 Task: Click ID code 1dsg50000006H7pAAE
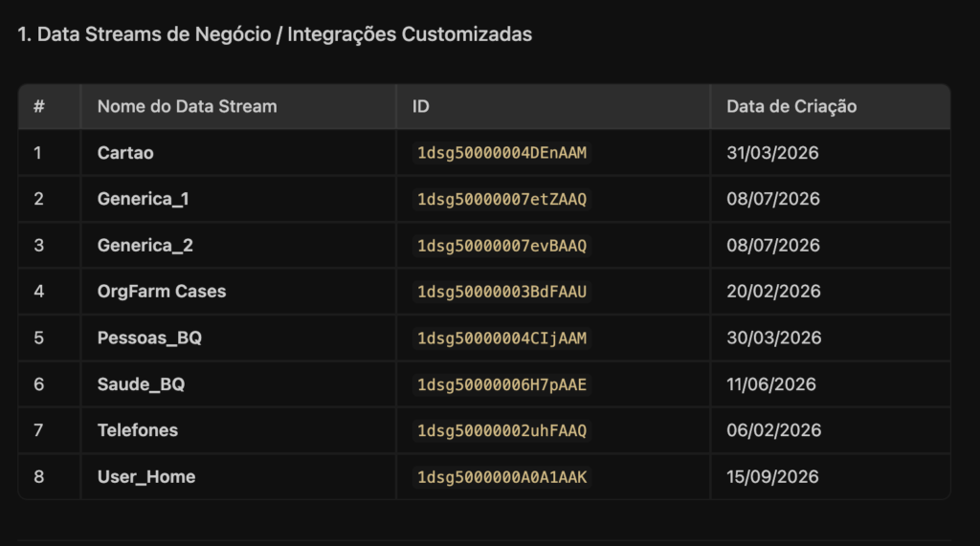(x=501, y=384)
